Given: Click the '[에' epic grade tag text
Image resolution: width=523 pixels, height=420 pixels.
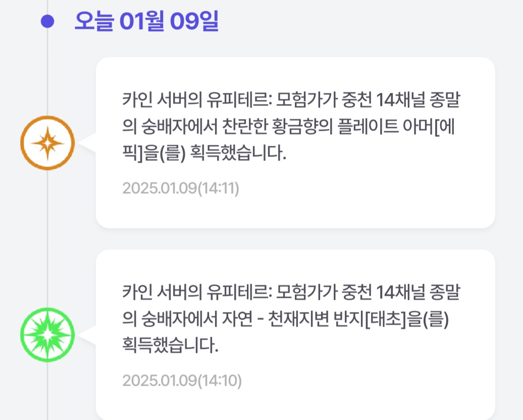Looking at the screenshot, I should point(445,127).
